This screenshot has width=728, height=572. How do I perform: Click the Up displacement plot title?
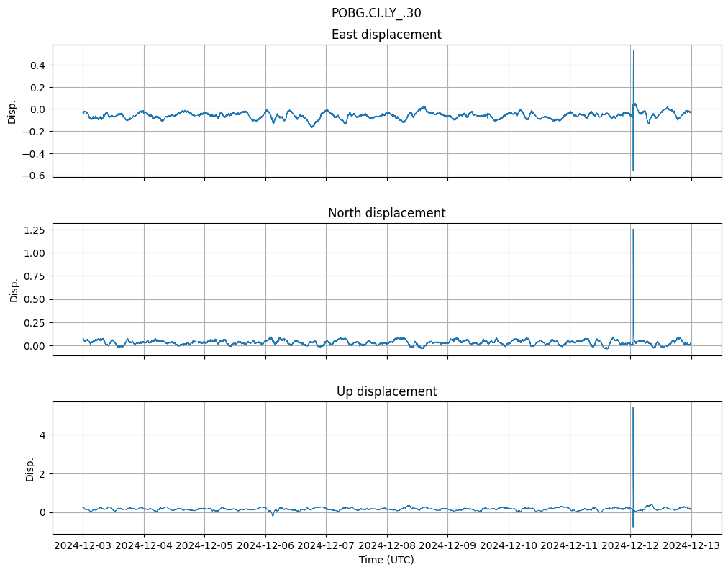(x=386, y=391)
